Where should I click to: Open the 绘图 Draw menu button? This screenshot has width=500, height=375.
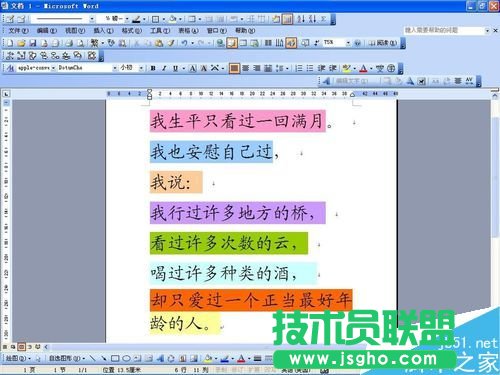tap(18, 359)
